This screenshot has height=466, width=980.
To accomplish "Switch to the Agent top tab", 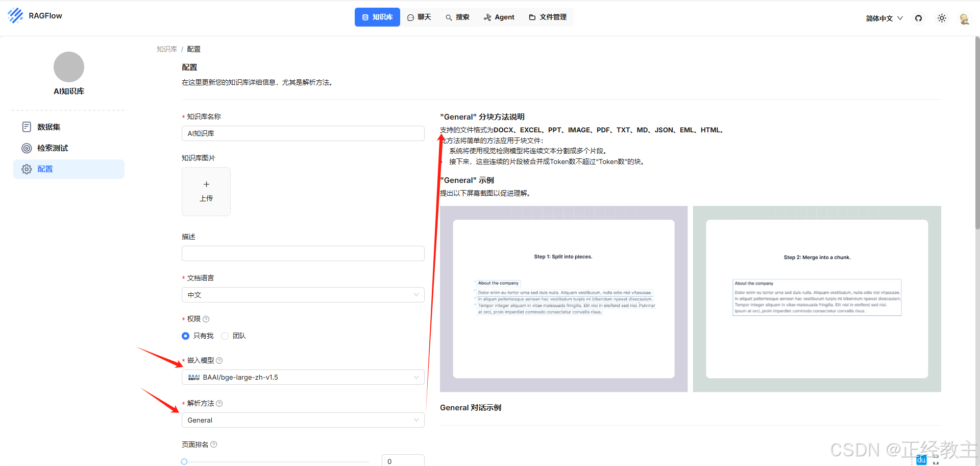I will click(x=499, y=17).
